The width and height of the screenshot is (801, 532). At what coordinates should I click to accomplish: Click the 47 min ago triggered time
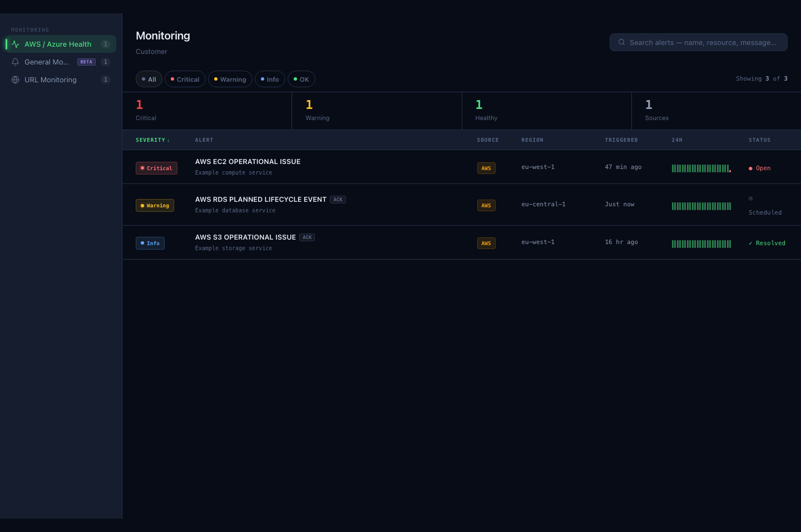[623, 167]
